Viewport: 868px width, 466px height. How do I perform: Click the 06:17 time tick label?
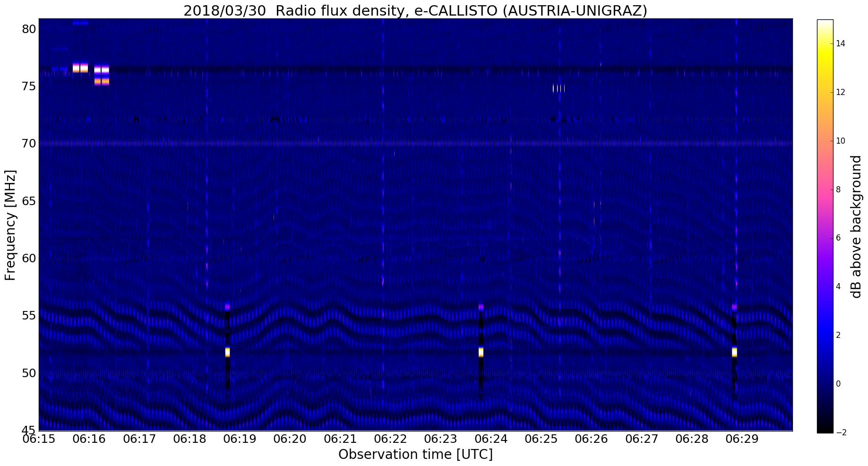[x=139, y=439]
